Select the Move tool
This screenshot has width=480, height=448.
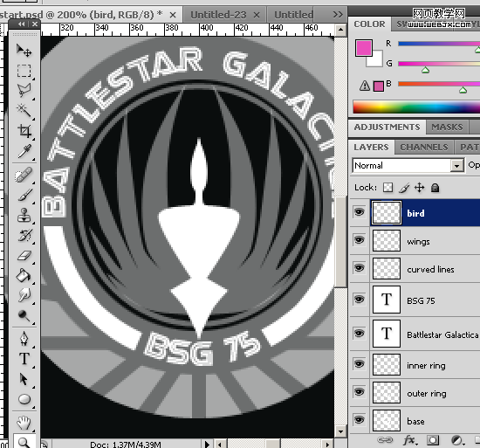click(24, 51)
